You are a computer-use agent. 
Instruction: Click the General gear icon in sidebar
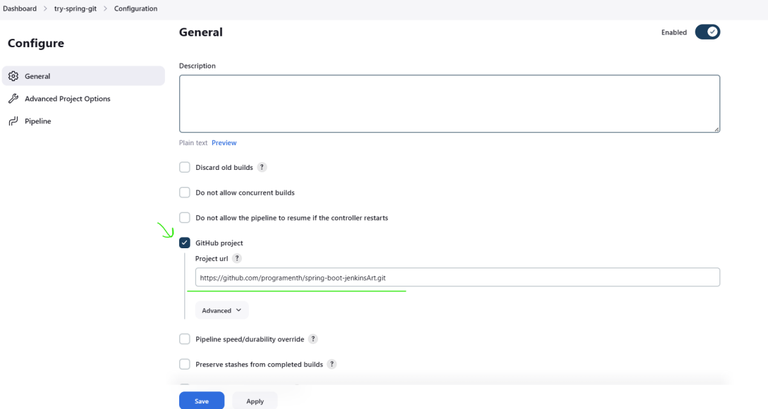pyautogui.click(x=13, y=76)
